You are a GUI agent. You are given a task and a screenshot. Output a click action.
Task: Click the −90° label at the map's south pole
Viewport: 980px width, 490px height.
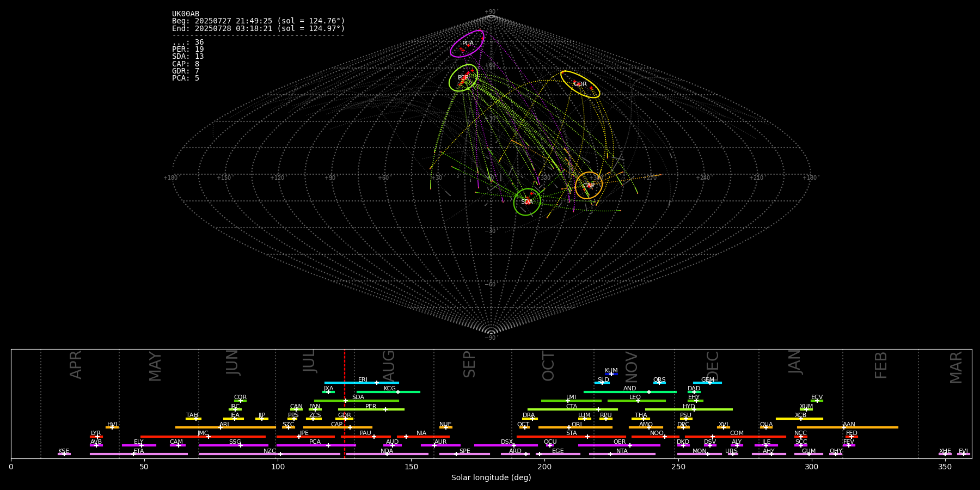[491, 338]
